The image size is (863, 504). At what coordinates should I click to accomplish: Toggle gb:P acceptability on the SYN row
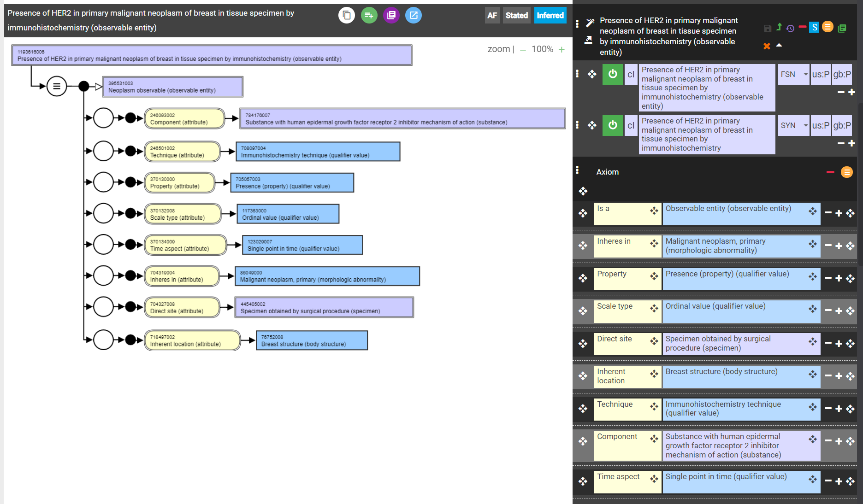(842, 125)
